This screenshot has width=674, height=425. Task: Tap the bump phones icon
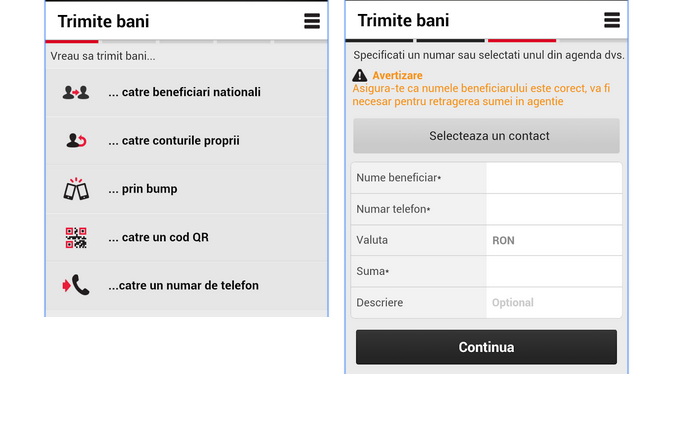(76, 189)
